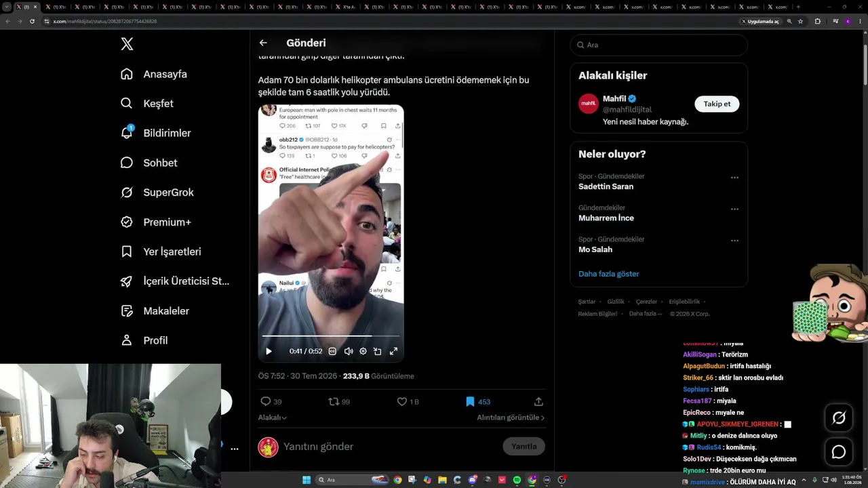The image size is (868, 488).
Task: Share the post via share icon
Action: [x=538, y=401]
